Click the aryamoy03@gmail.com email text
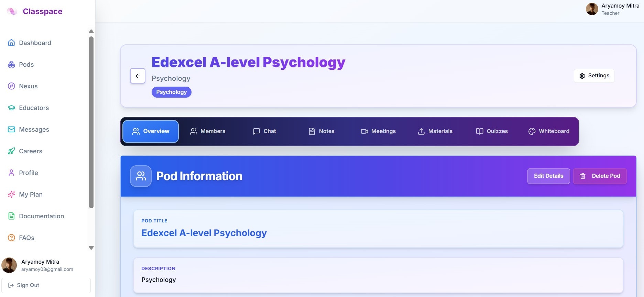644x297 pixels. click(x=47, y=269)
